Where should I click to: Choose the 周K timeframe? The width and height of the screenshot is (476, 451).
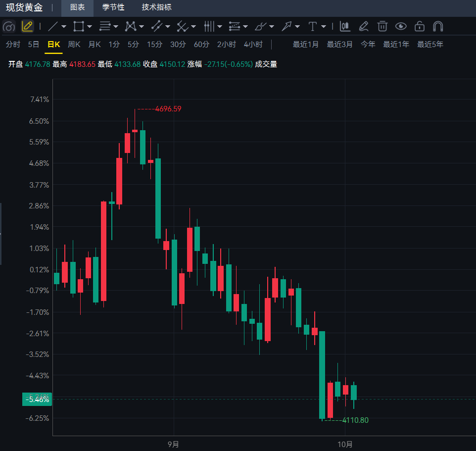click(x=74, y=45)
